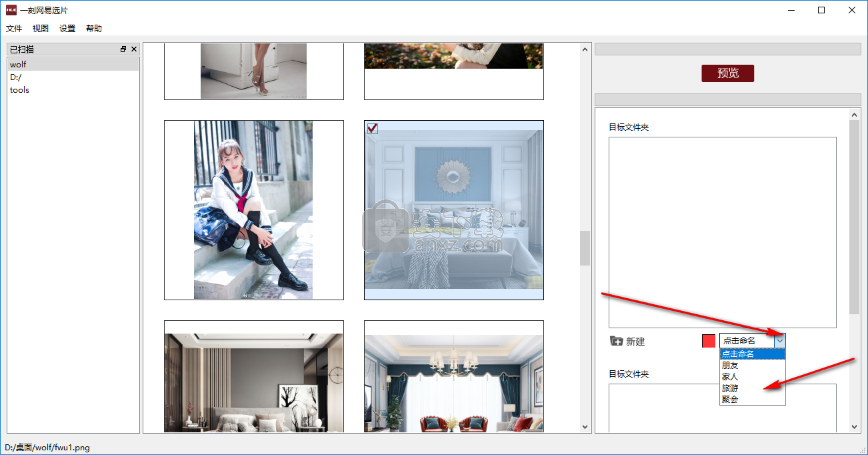Click the 已扫描 panel title text
Image resolution: width=868 pixels, height=455 pixels.
click(22, 49)
